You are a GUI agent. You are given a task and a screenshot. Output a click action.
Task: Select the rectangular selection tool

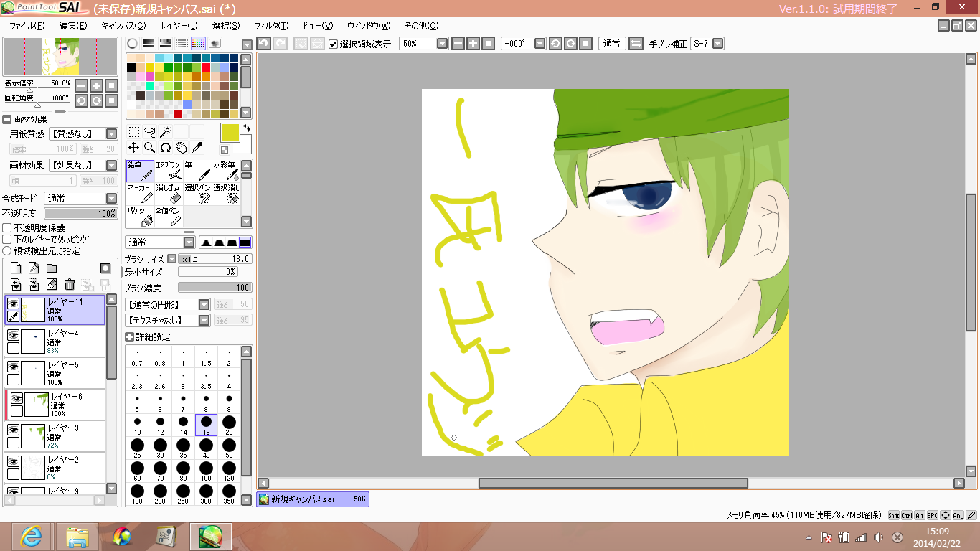click(134, 132)
